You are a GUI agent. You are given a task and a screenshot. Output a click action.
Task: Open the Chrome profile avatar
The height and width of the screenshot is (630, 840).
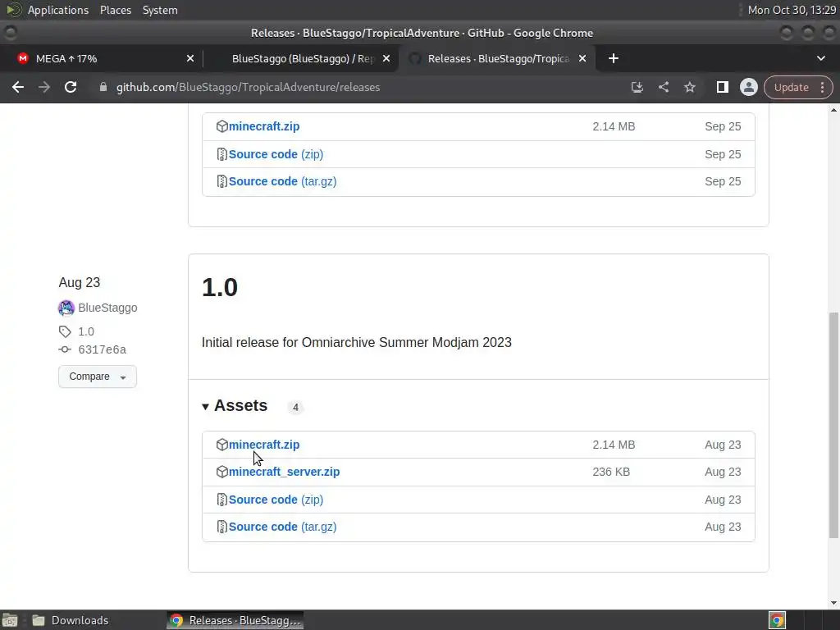coord(748,87)
